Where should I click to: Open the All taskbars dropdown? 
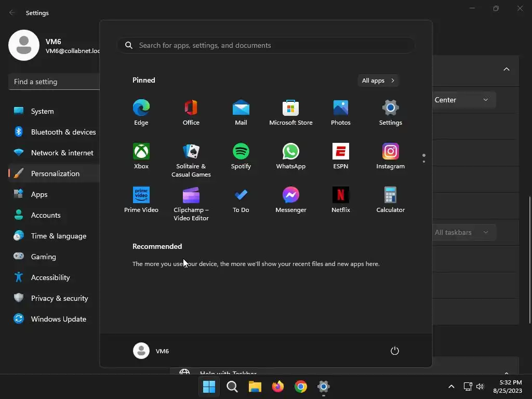pyautogui.click(x=464, y=232)
